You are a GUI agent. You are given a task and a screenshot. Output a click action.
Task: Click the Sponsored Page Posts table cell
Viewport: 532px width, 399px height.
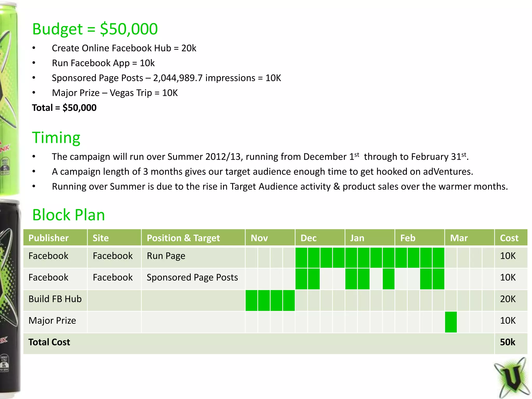pos(192,278)
